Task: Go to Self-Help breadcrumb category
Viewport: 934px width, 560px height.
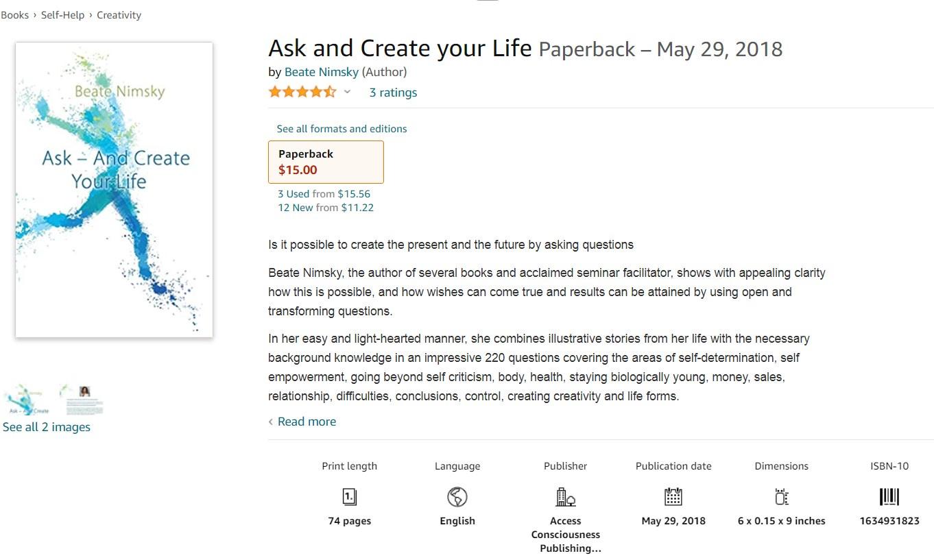Action: coord(62,15)
